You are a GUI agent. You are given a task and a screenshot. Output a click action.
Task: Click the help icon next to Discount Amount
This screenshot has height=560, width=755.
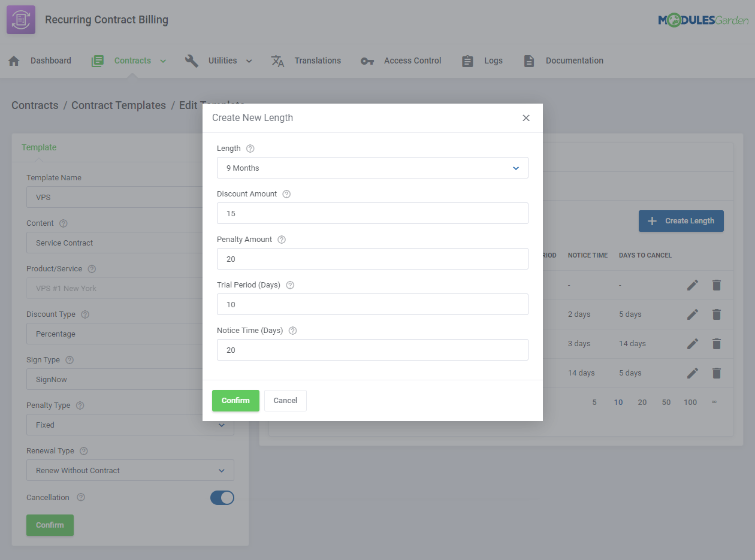click(x=286, y=193)
